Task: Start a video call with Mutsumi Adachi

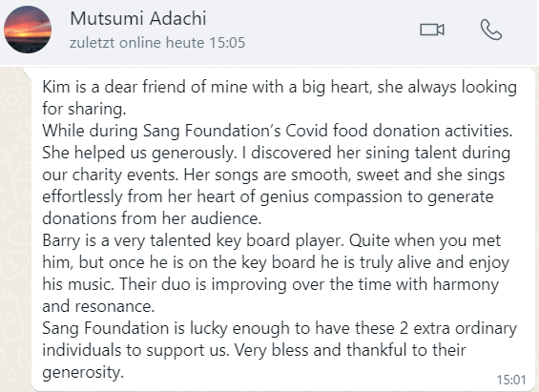Action: [432, 30]
